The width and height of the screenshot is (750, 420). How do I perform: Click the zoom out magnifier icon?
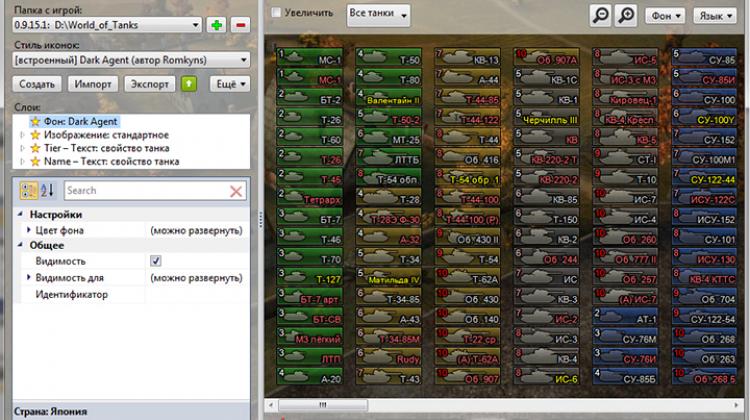coord(601,15)
